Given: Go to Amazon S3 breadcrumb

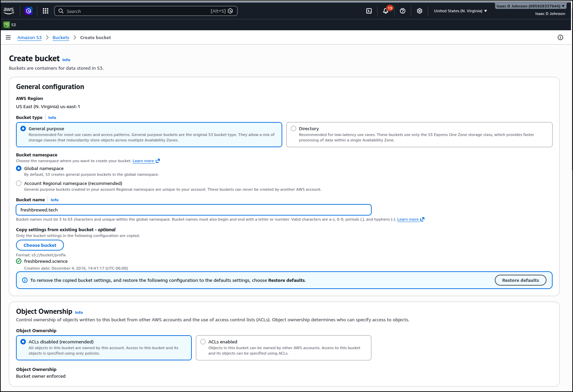Looking at the screenshot, I should pos(30,37).
